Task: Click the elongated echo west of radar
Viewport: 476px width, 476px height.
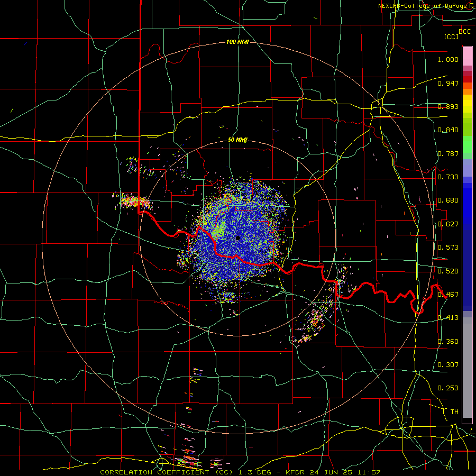Action: click(134, 202)
